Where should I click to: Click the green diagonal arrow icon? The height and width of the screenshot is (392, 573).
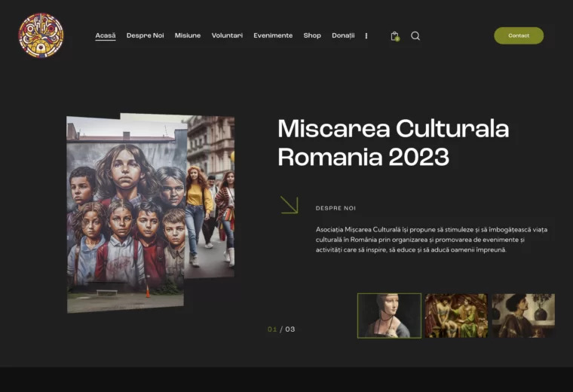(x=289, y=204)
